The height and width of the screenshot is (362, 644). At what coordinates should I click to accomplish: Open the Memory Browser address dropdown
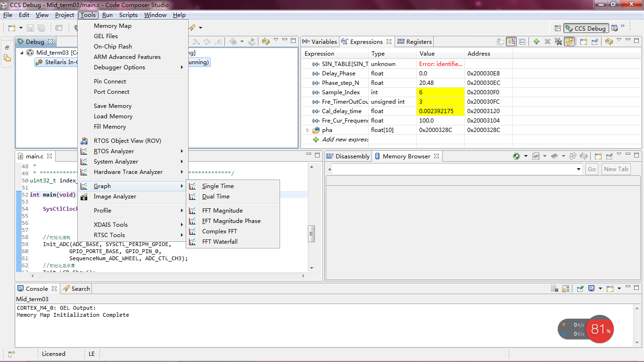coord(579,169)
